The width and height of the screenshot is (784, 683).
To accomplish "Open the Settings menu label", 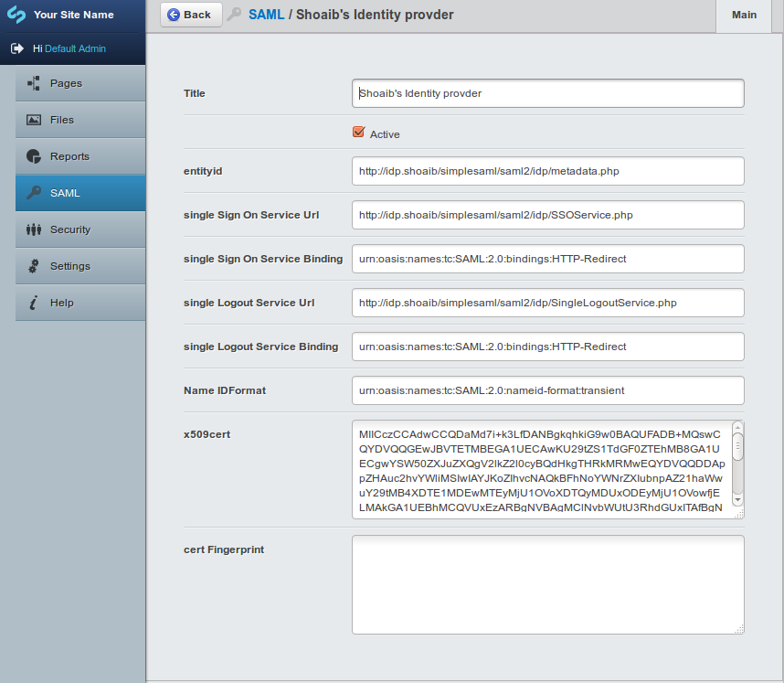I will 70,266.
